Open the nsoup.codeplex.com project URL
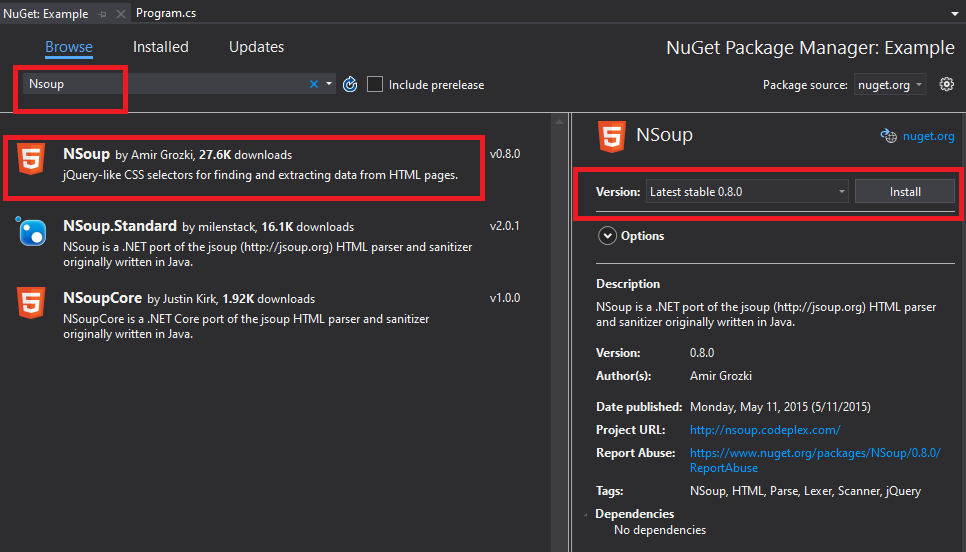 [x=765, y=430]
